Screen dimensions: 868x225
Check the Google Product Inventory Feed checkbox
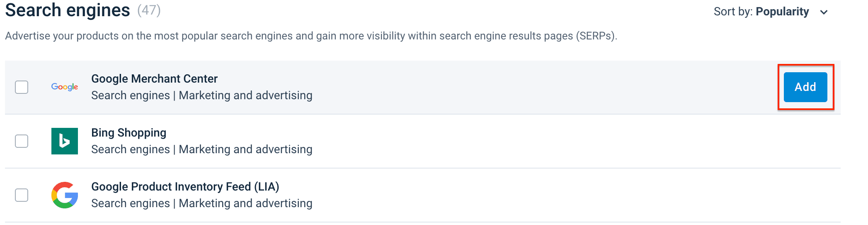point(22,195)
